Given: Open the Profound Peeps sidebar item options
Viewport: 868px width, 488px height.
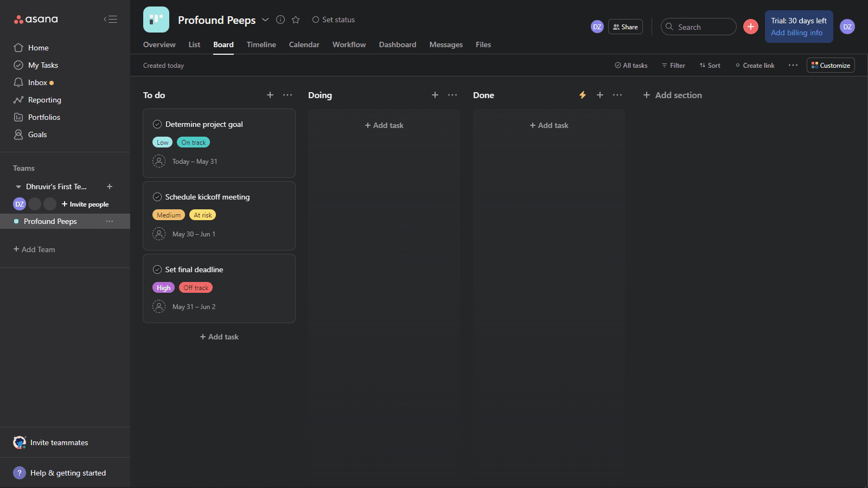Looking at the screenshot, I should pos(110,221).
